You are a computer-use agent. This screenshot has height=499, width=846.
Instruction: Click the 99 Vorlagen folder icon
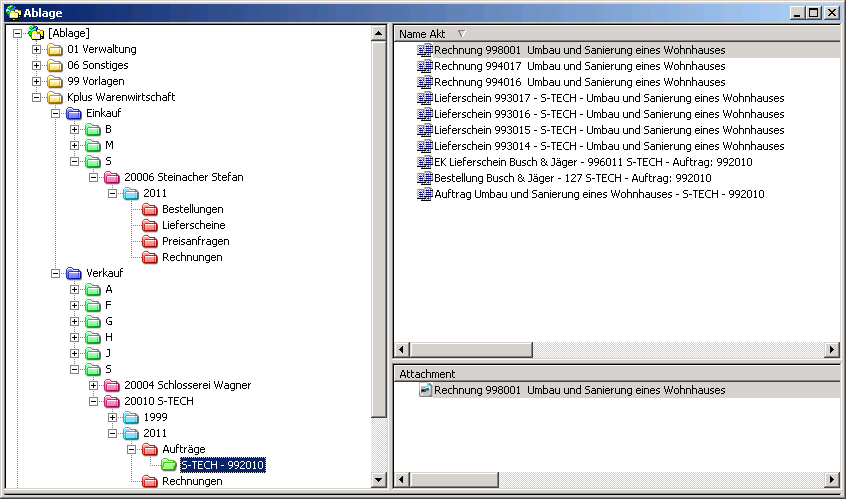[x=54, y=81]
